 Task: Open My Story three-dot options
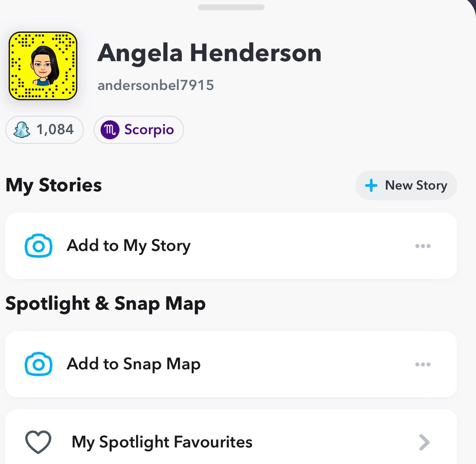click(x=423, y=246)
